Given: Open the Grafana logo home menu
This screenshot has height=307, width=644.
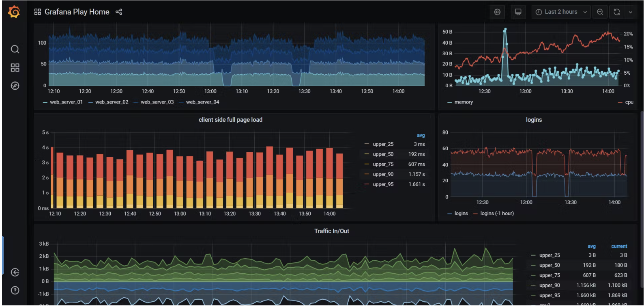Looking at the screenshot, I should (x=14, y=12).
